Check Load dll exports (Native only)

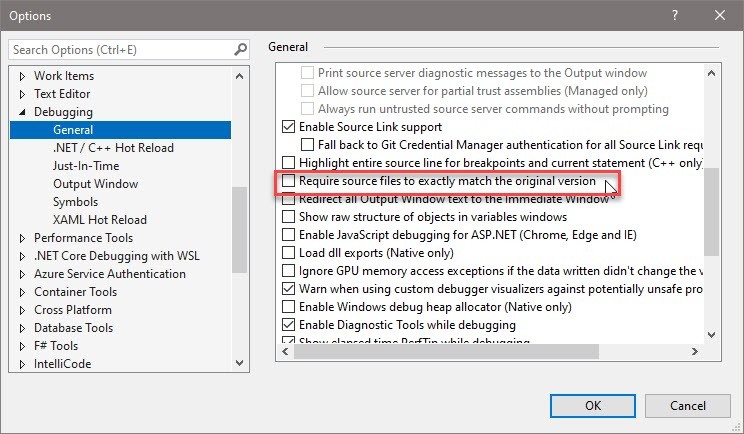pos(290,253)
